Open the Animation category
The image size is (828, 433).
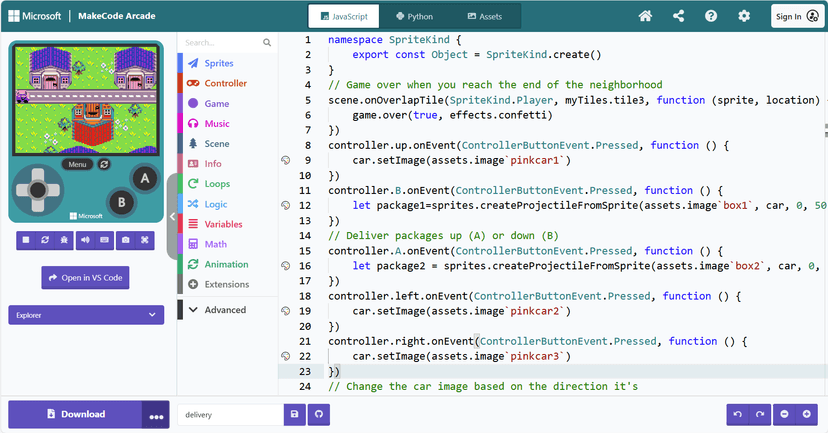click(x=226, y=264)
